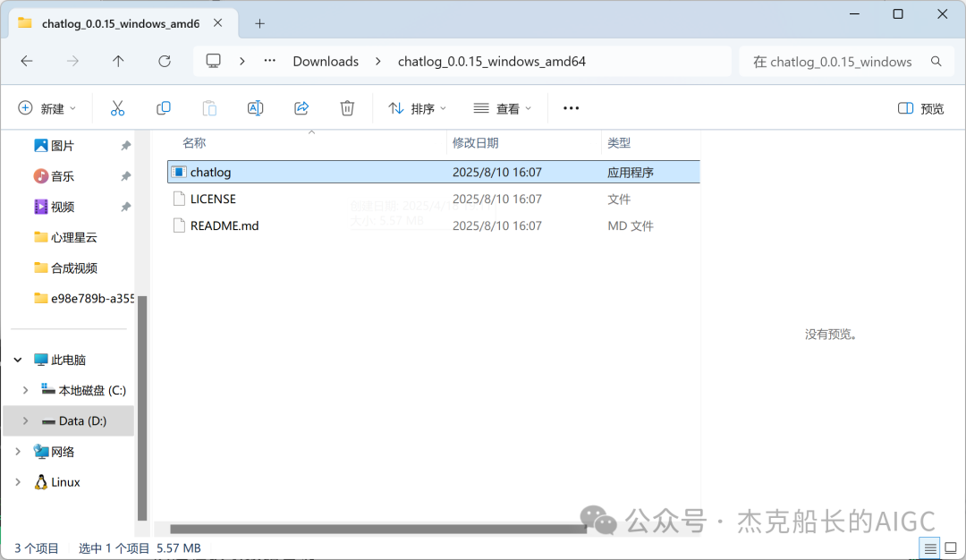Click the chatlog row 应用程序 type cell
Screen dimensions: 966x560
[631, 173]
